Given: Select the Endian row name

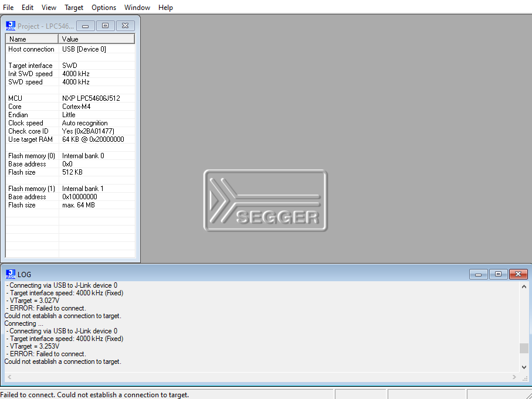Looking at the screenshot, I should click(18, 115).
